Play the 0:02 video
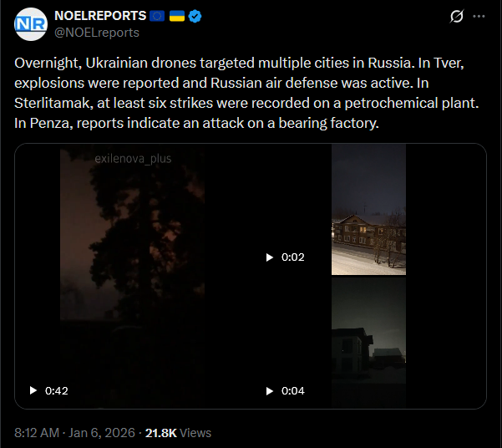This screenshot has height=448, width=502. [x=270, y=257]
